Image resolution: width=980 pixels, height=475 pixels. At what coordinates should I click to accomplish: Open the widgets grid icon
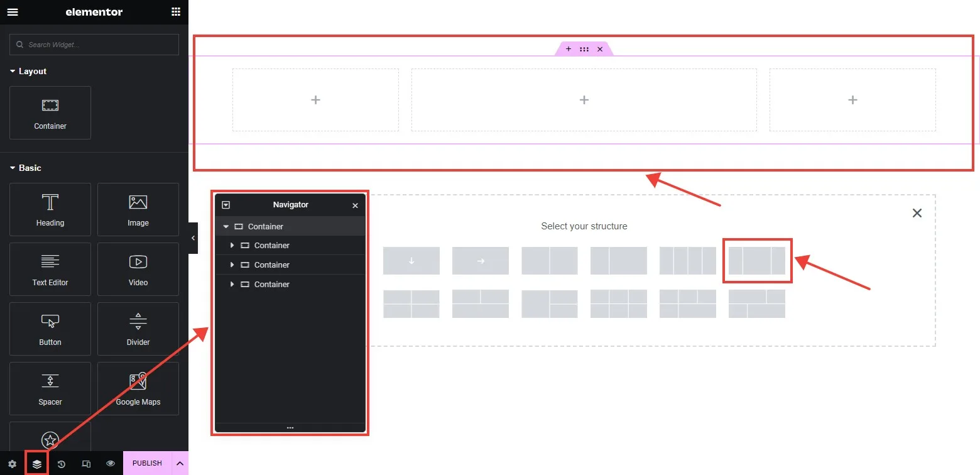176,12
